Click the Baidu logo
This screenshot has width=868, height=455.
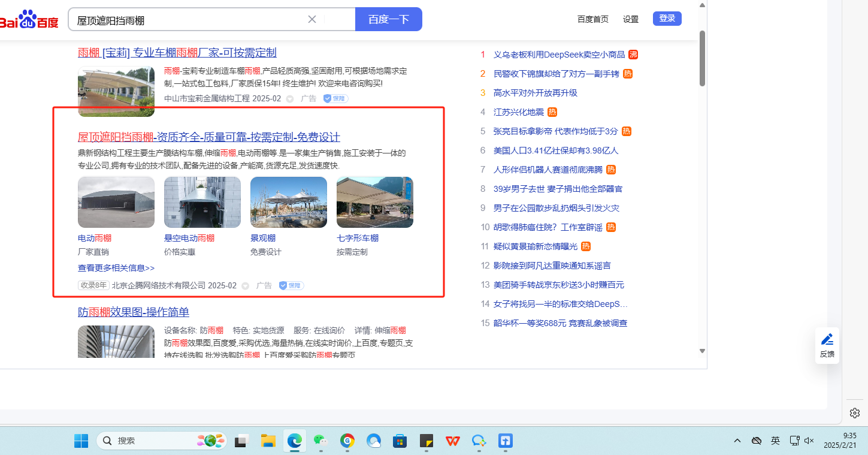pos(29,20)
